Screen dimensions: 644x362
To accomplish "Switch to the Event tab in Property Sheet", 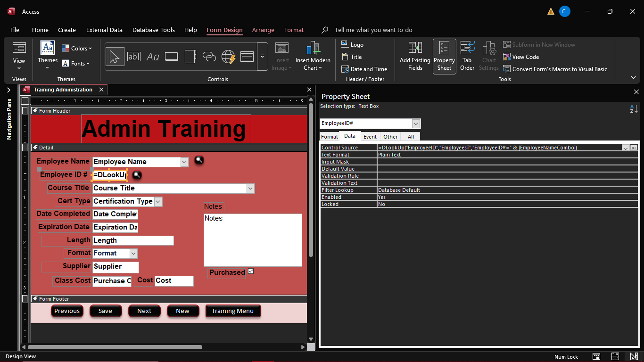I will (x=370, y=137).
